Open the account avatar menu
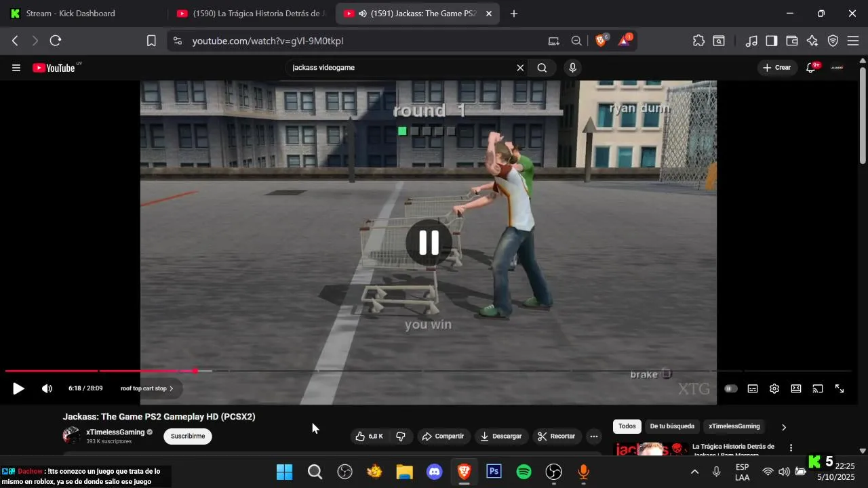The width and height of the screenshot is (868, 488). coord(837,68)
